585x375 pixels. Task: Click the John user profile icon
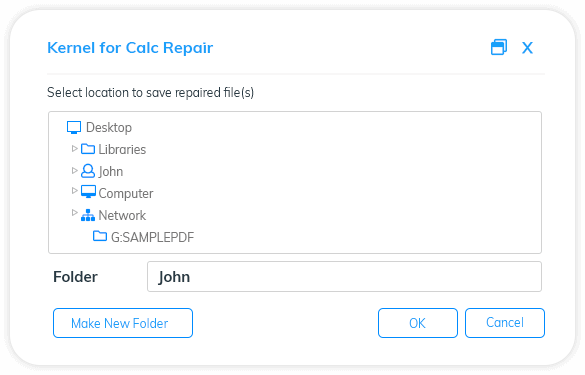[88, 171]
